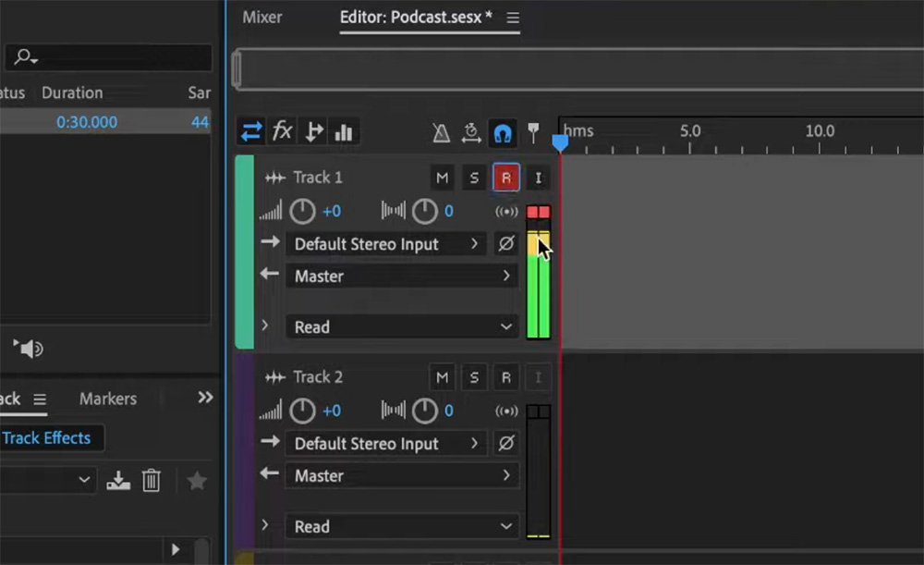Click the Duration column header

pyautogui.click(x=72, y=92)
